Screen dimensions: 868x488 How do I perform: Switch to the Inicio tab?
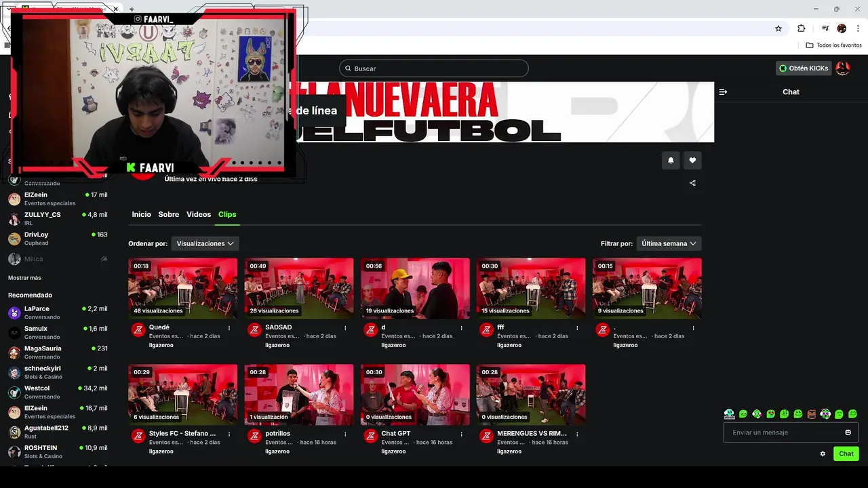(141, 214)
